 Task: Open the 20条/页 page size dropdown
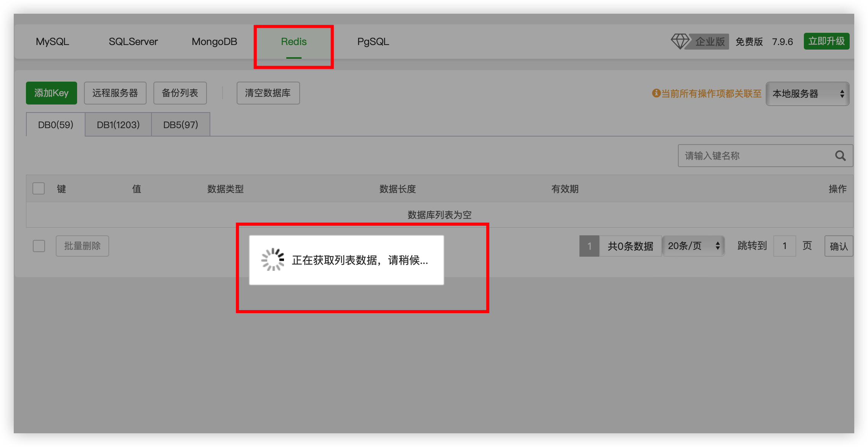[693, 246]
